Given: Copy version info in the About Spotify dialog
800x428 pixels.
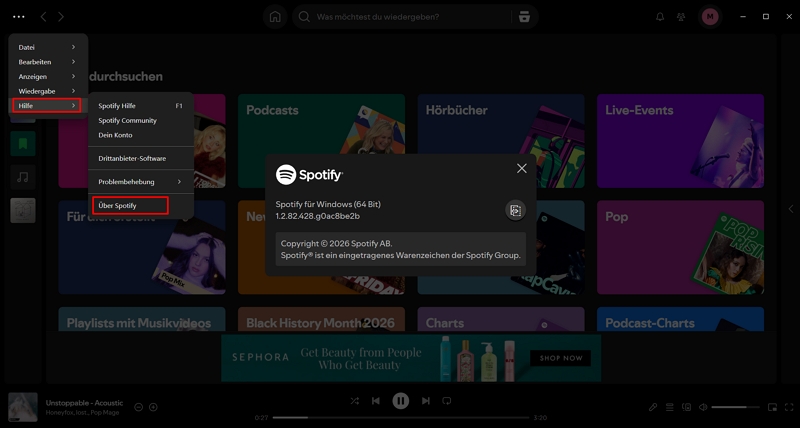Looking at the screenshot, I should (x=515, y=210).
